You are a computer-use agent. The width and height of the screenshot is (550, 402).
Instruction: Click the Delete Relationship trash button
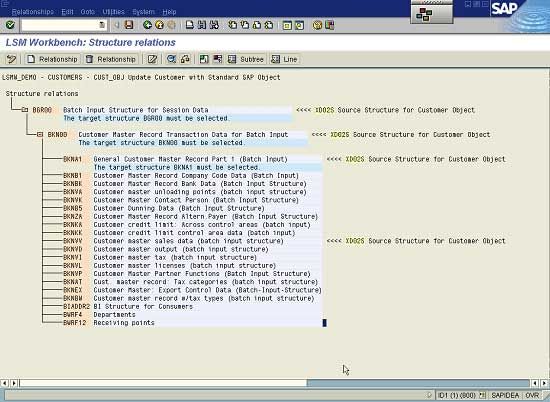111,59
